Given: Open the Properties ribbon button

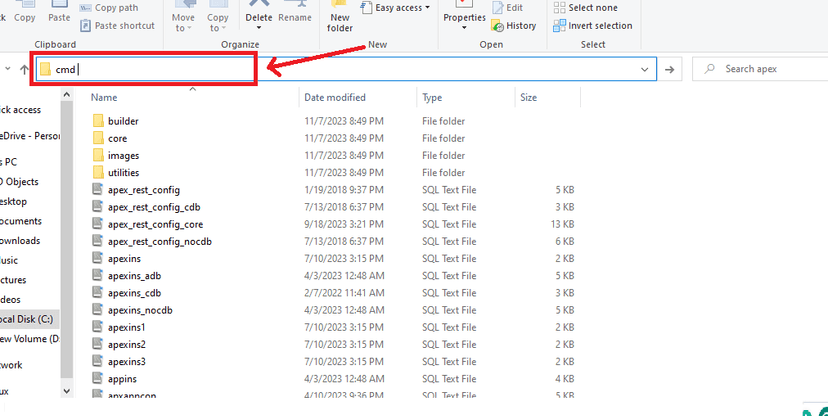Looking at the screenshot, I should [x=464, y=17].
